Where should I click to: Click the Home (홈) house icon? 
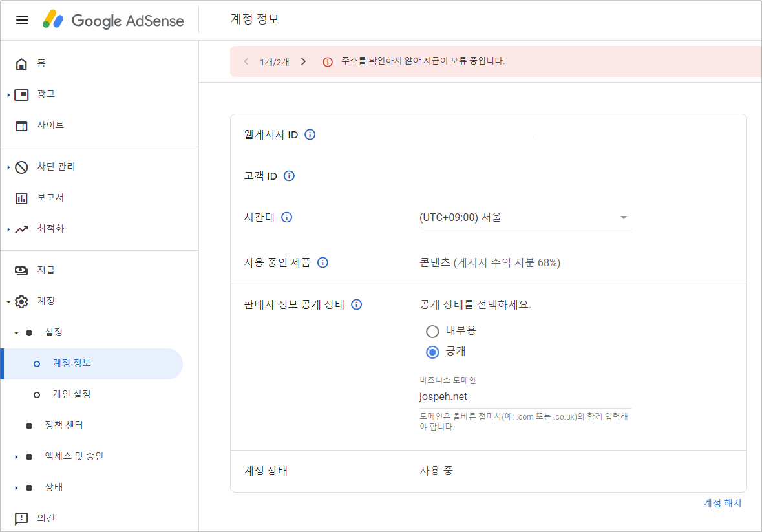[21, 63]
